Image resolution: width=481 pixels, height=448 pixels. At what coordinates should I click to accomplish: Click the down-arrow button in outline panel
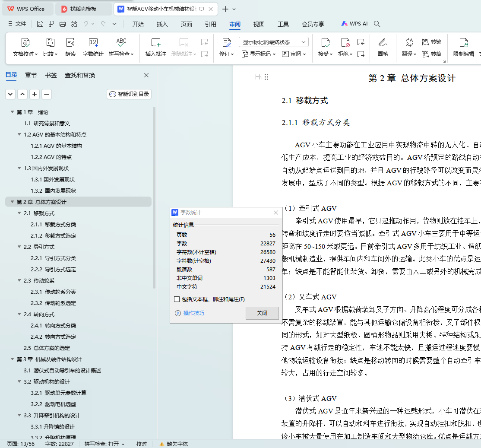pyautogui.click(x=10, y=94)
